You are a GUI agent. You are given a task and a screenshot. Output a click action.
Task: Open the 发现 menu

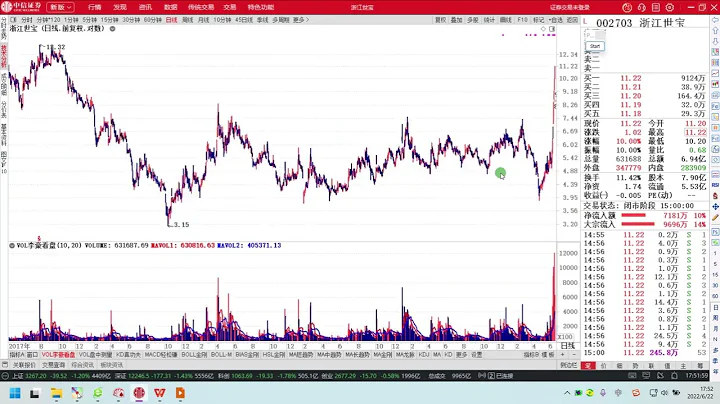[120, 7]
